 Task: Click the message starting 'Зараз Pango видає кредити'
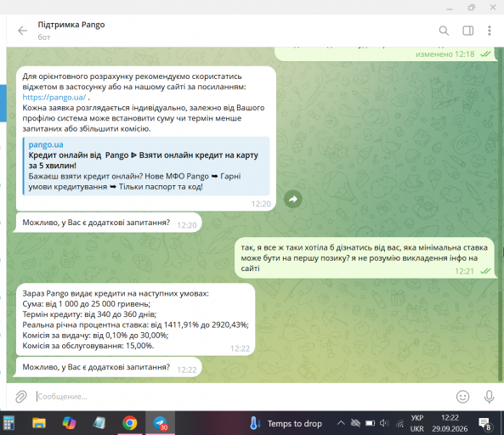click(135, 319)
